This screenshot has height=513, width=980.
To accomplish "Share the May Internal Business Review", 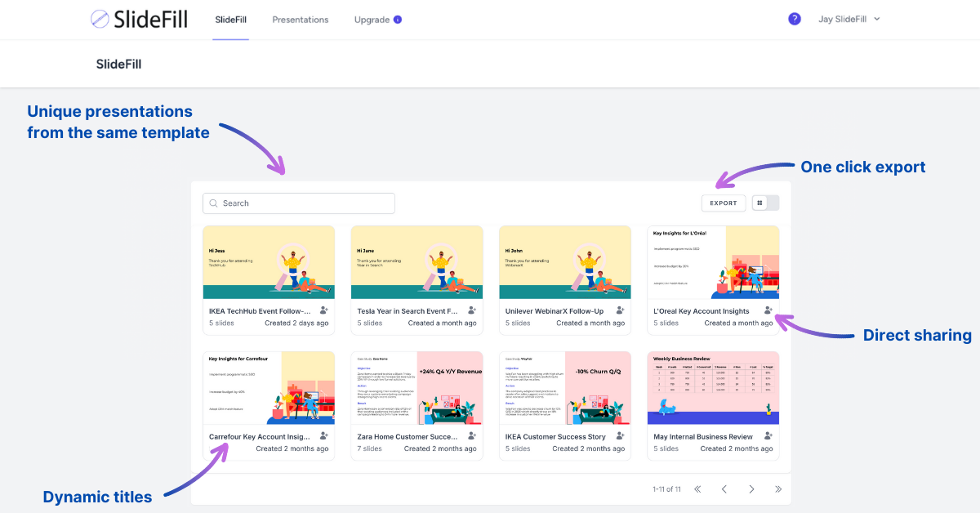I will click(768, 437).
